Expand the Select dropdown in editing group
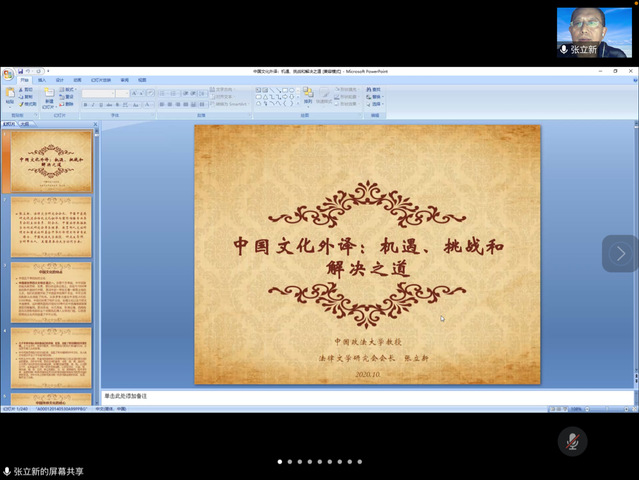The width and height of the screenshot is (639, 480). 376,103
